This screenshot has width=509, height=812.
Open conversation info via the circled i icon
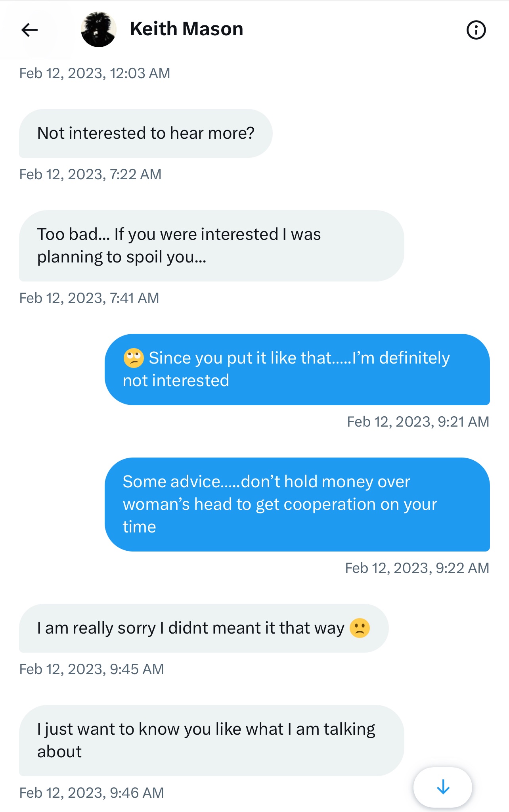476,30
